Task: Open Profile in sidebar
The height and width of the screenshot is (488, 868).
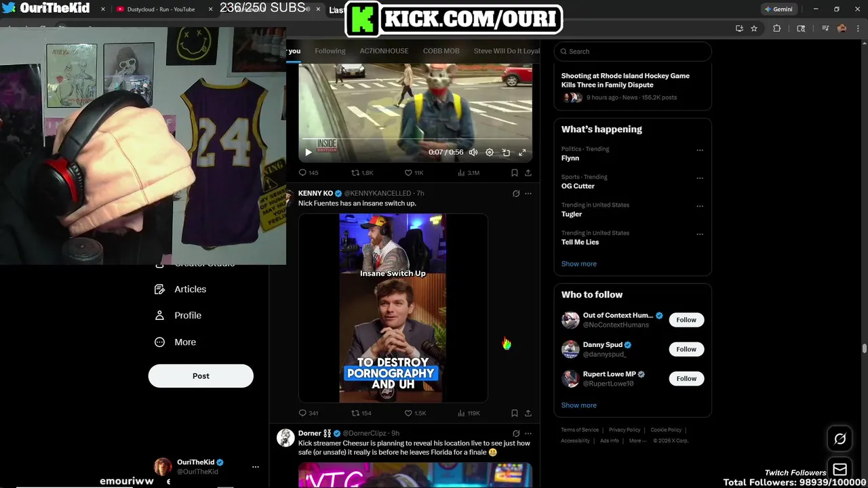Action: coord(178,315)
